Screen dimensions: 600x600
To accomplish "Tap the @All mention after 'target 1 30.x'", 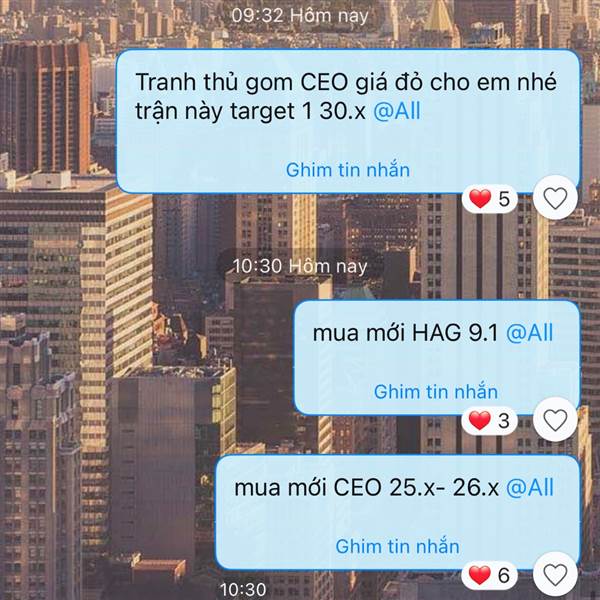I will tap(397, 111).
